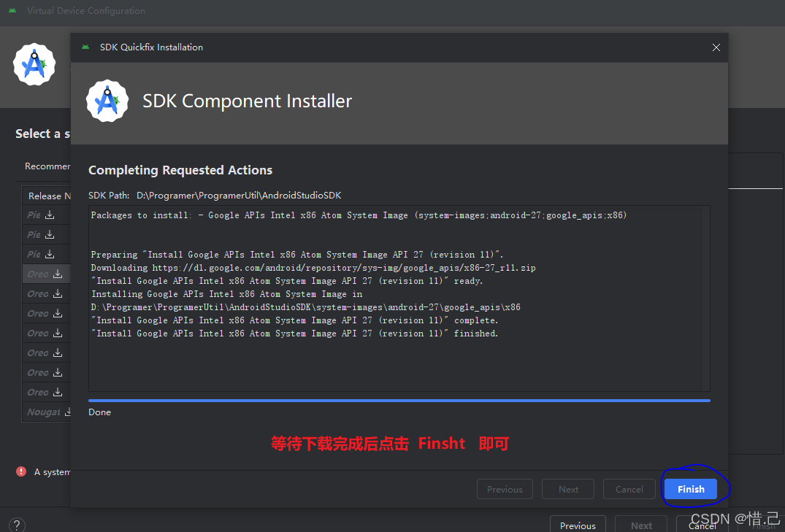Click the Android icon in the Virtual Device Configuration title bar
The image size is (785, 532).
[x=12, y=10]
